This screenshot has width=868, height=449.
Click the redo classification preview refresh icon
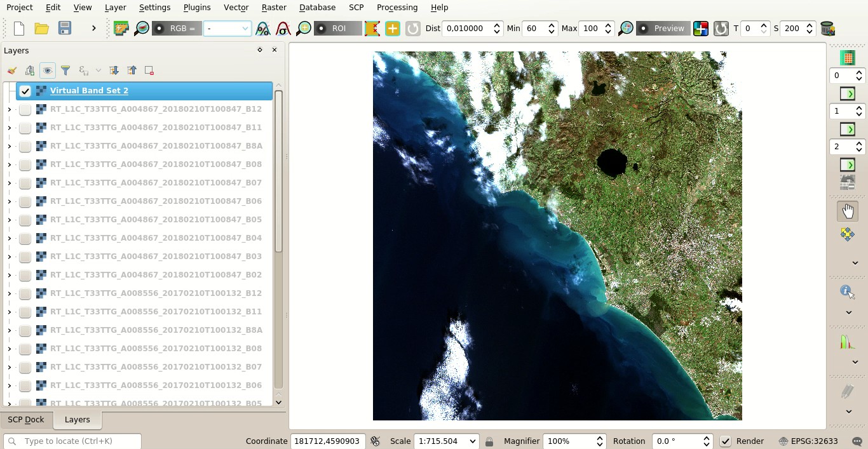[x=721, y=28]
